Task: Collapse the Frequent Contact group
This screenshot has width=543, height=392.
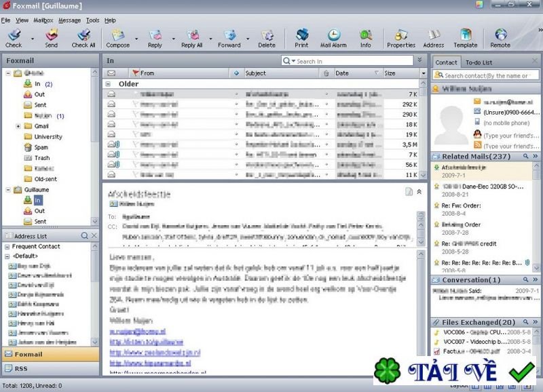Action: click(x=7, y=247)
